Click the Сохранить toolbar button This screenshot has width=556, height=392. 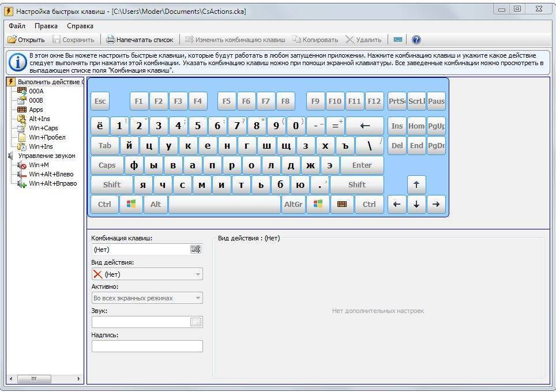click(x=73, y=40)
